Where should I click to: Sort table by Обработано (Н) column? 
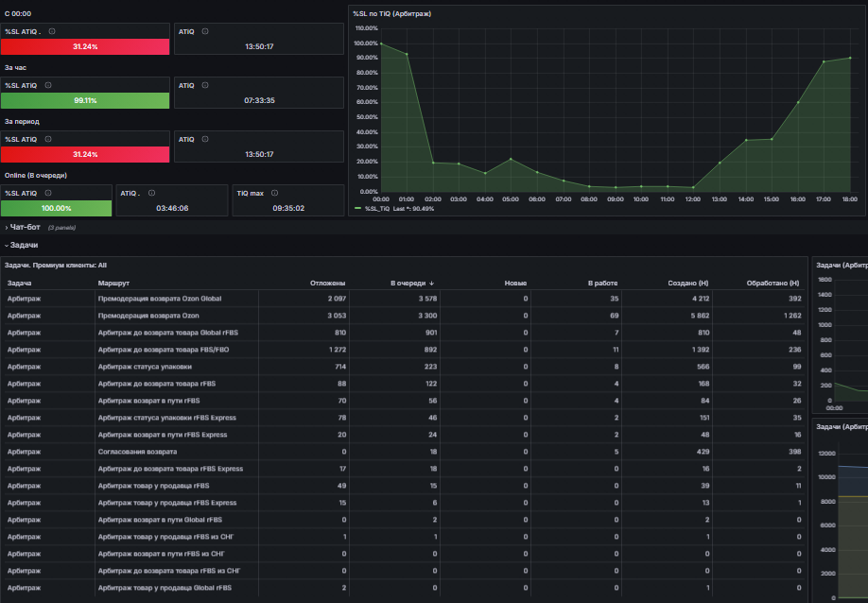click(773, 284)
